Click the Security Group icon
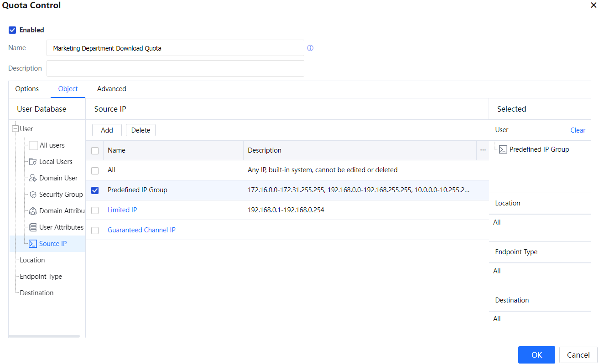 coord(33,195)
